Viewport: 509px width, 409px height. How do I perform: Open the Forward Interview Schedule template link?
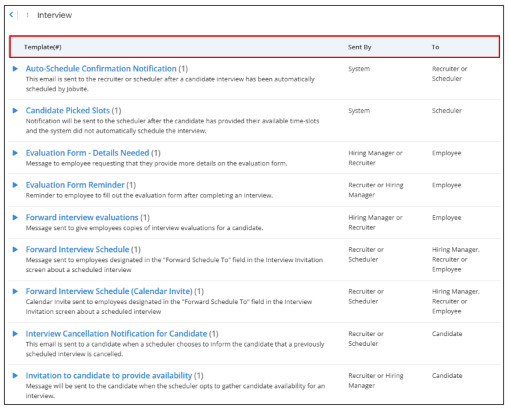point(77,249)
